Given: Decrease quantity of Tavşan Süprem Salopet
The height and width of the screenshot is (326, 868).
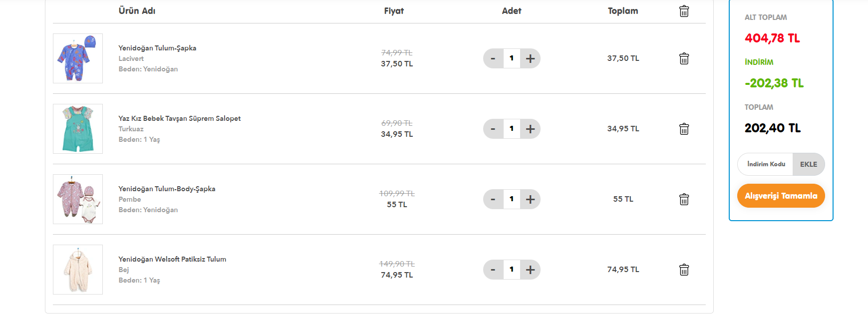Looking at the screenshot, I should (493, 129).
